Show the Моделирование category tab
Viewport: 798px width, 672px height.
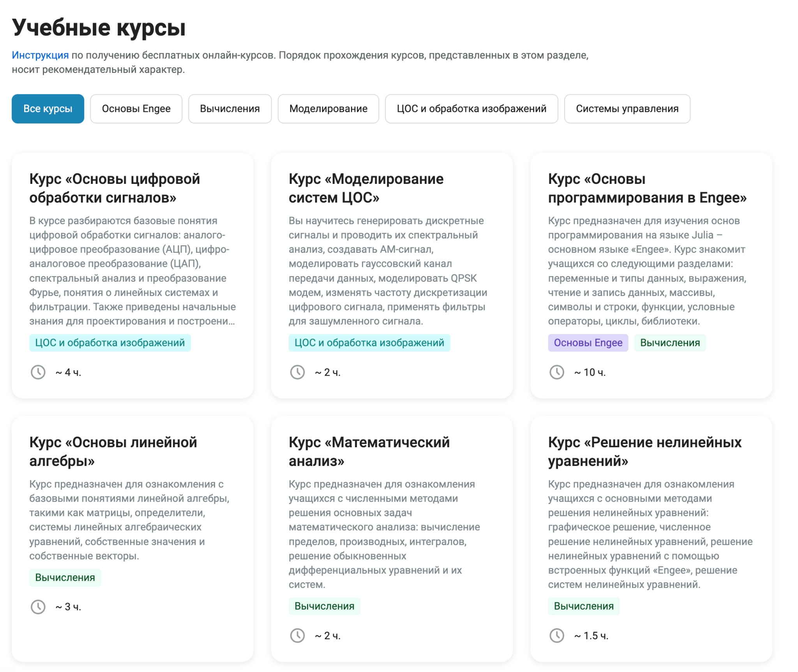click(x=328, y=109)
